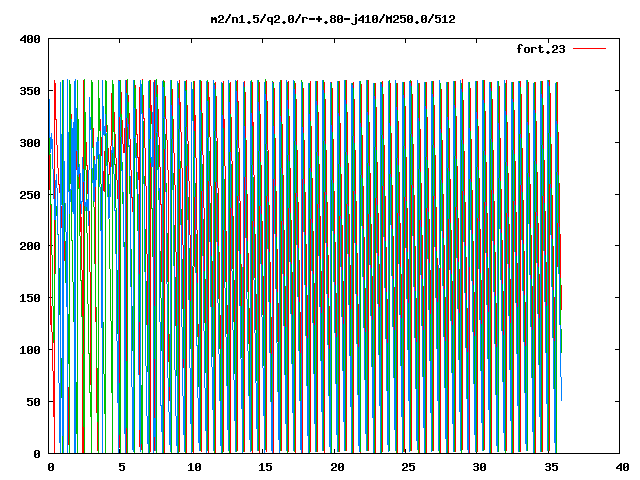
Task: Click the x-axis label 15
Action: point(265,467)
